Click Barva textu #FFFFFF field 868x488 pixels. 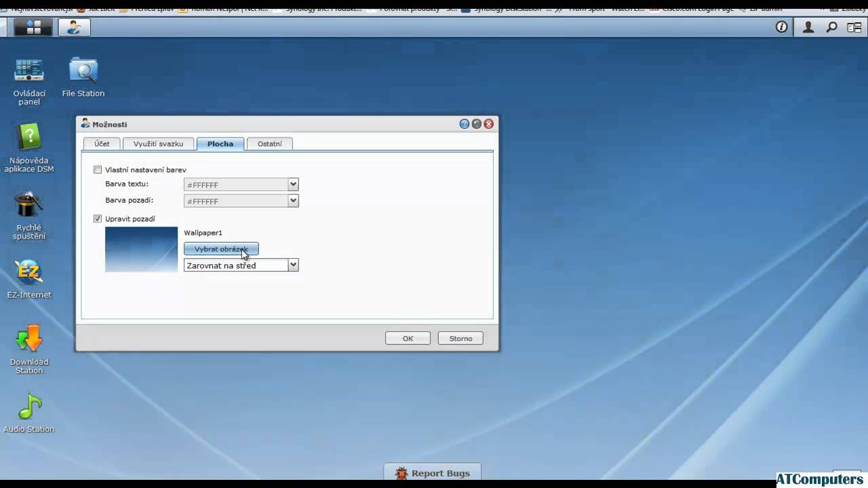(236, 184)
